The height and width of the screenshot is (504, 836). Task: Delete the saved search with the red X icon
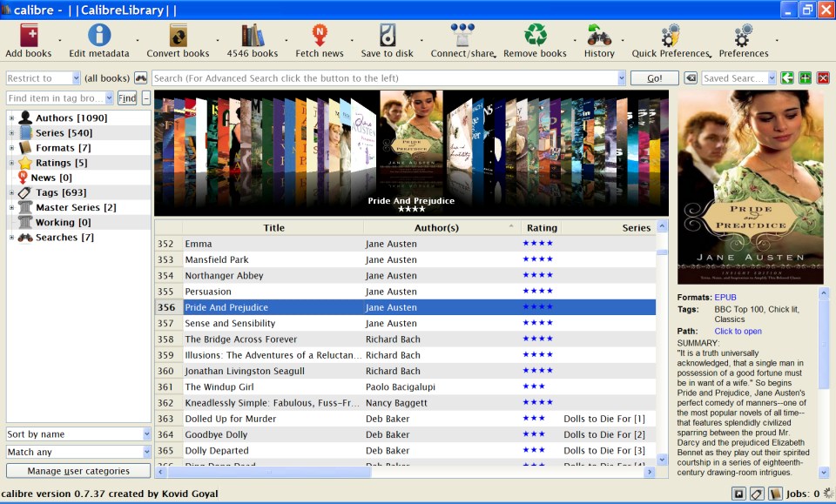click(823, 78)
